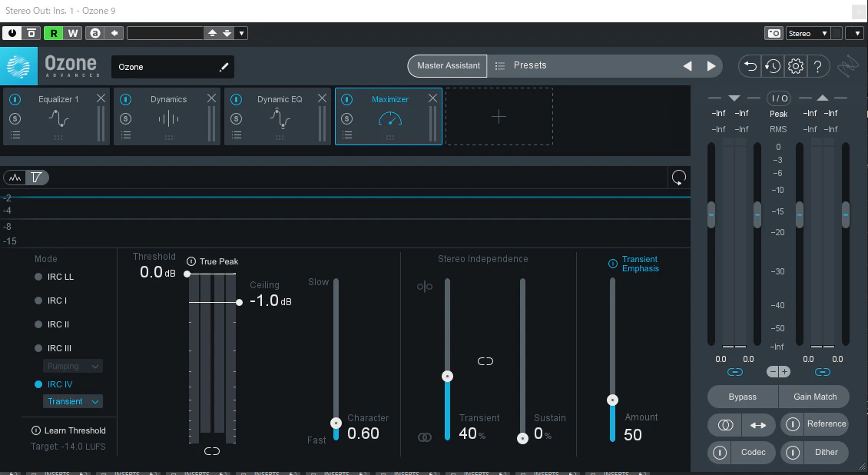This screenshot has width=868, height=475.
Task: Open Dynamics module preset list icon
Action: pyautogui.click(x=126, y=135)
